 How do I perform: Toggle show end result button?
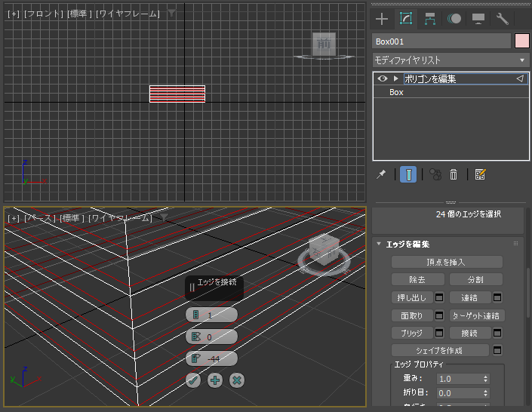point(408,174)
